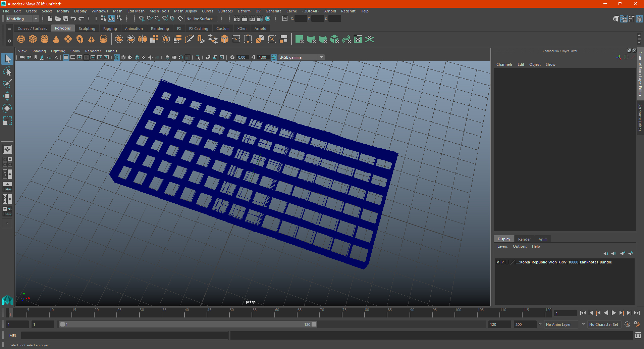Toggle use all lights in viewport

150,57
